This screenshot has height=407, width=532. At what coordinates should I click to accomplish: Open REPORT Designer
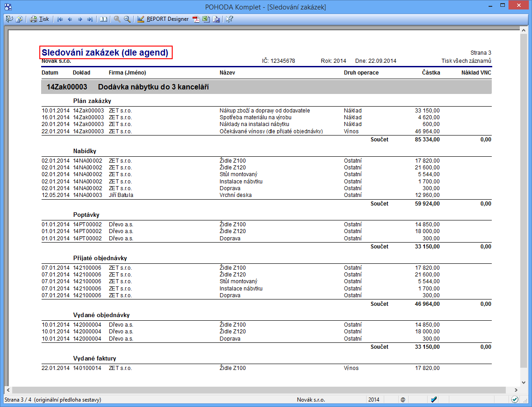[163, 19]
